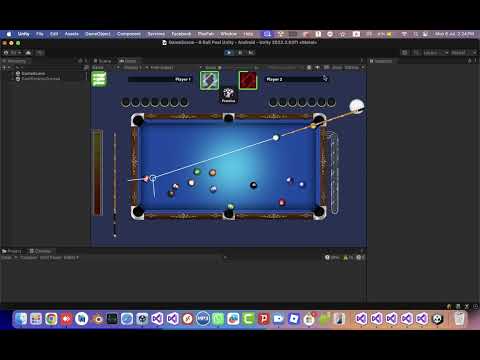Open the Apple menu
Image resolution: width=480 pixels, height=360 pixels.
(x=9, y=34)
